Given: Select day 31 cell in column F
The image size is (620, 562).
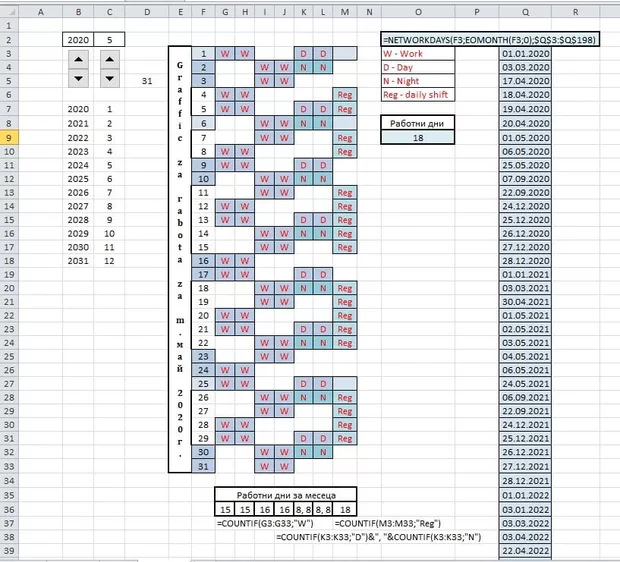Looking at the screenshot, I should coord(203,466).
